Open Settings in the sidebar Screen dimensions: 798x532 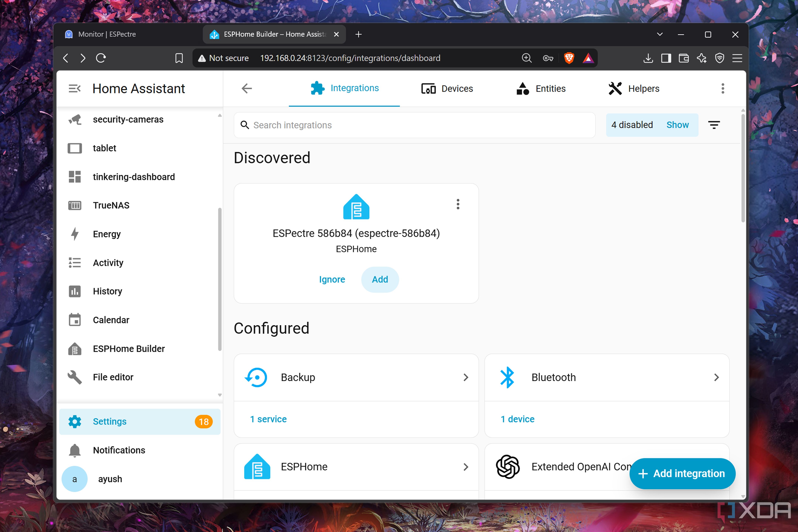click(x=140, y=421)
